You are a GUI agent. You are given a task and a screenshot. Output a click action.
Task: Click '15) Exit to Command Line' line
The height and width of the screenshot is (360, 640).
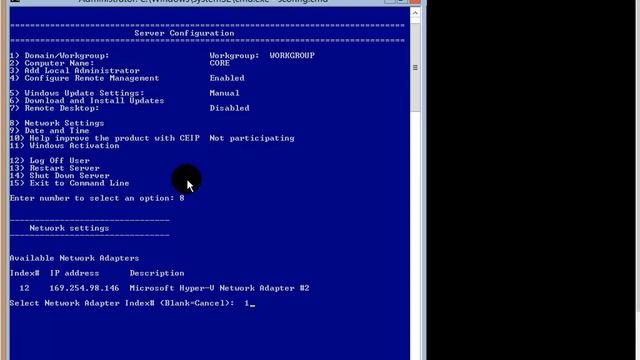[69, 183]
